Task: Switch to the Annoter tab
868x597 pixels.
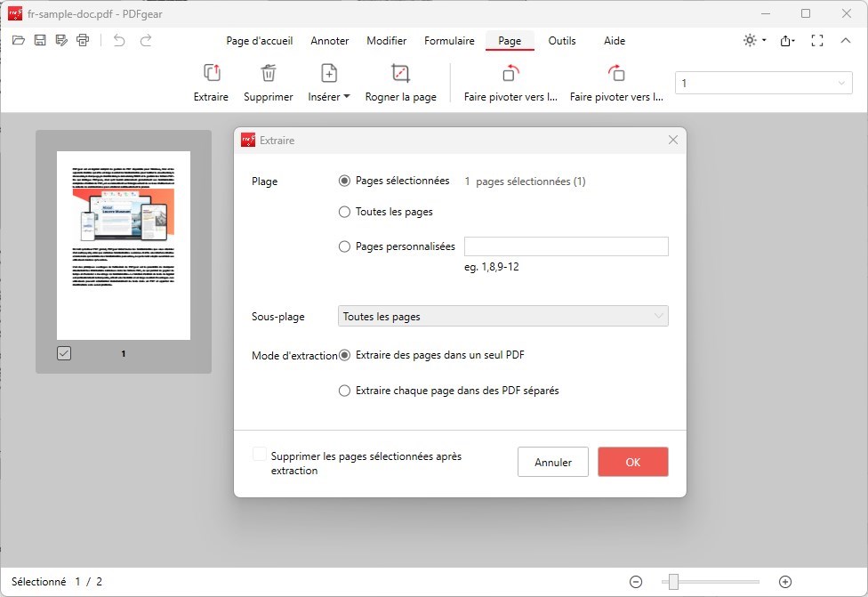Action: [329, 40]
